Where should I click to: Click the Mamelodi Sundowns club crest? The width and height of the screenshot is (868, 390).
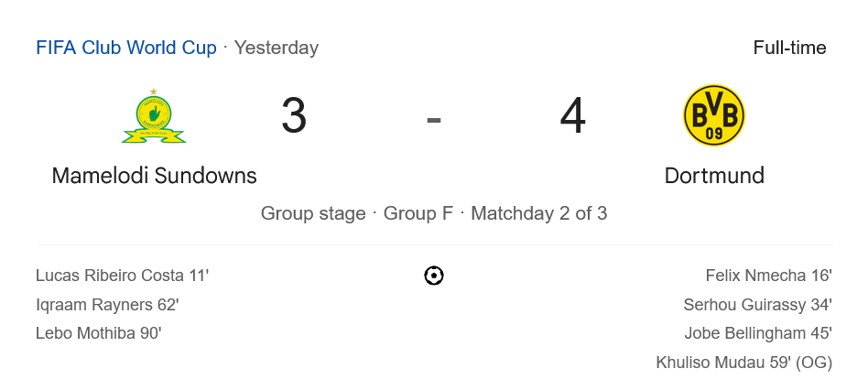pos(154,116)
